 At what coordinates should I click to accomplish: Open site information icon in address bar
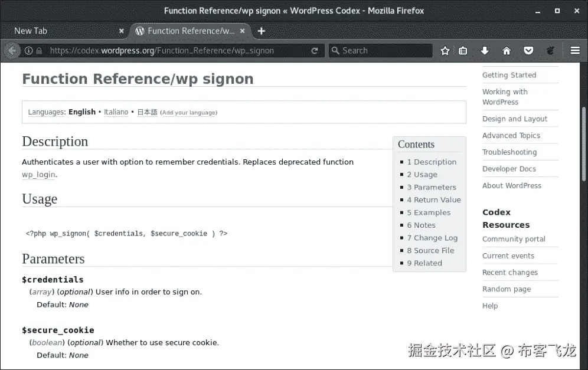coord(28,51)
